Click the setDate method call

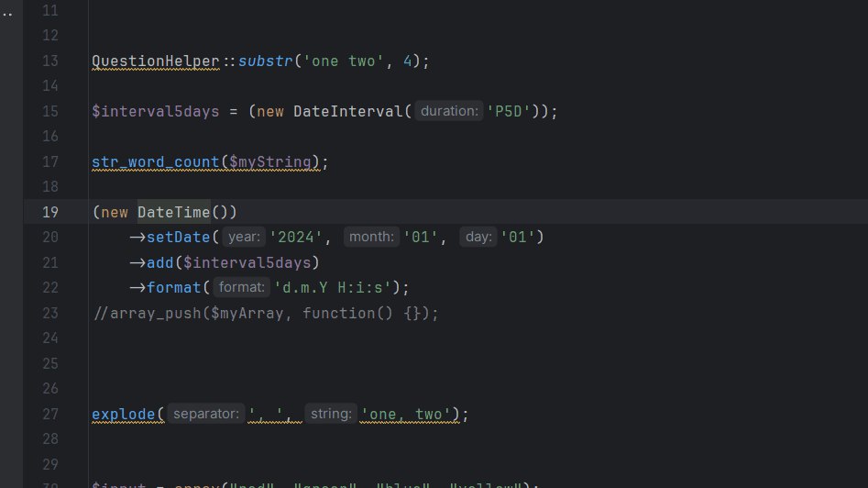(x=178, y=237)
